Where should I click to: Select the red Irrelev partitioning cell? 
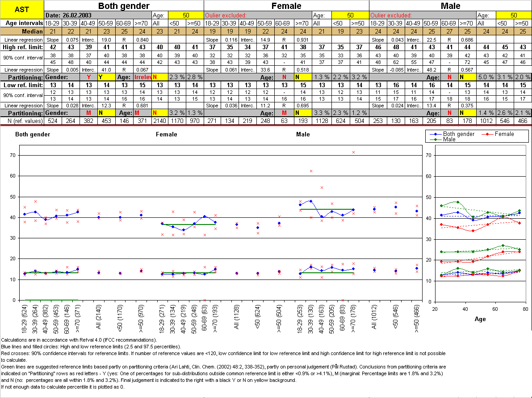click(142, 77)
